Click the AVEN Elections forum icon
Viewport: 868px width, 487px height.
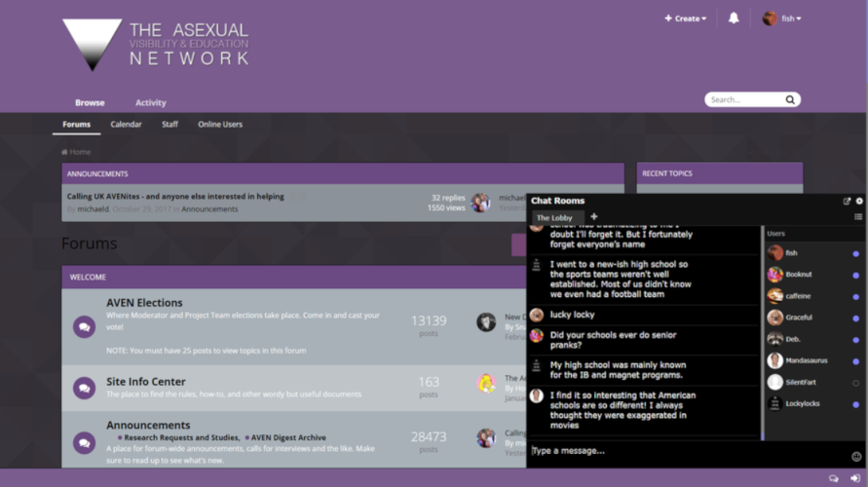point(84,326)
